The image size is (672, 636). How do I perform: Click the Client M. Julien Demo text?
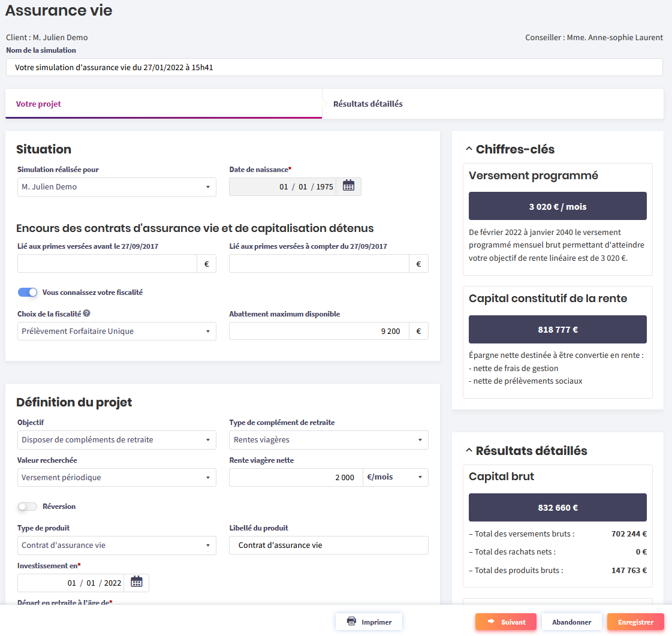point(47,37)
